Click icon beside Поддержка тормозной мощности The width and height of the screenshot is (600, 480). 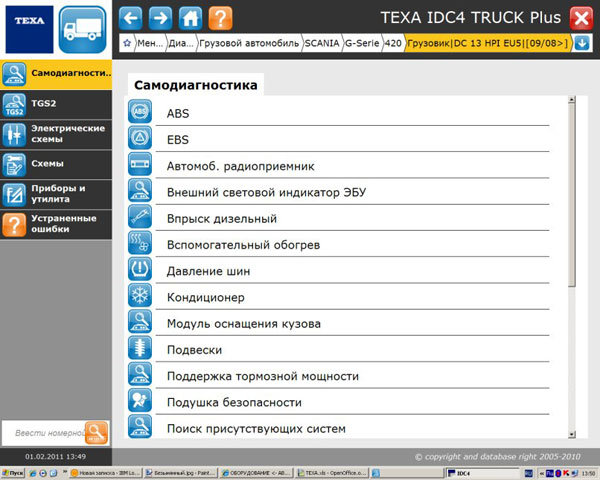click(140, 374)
